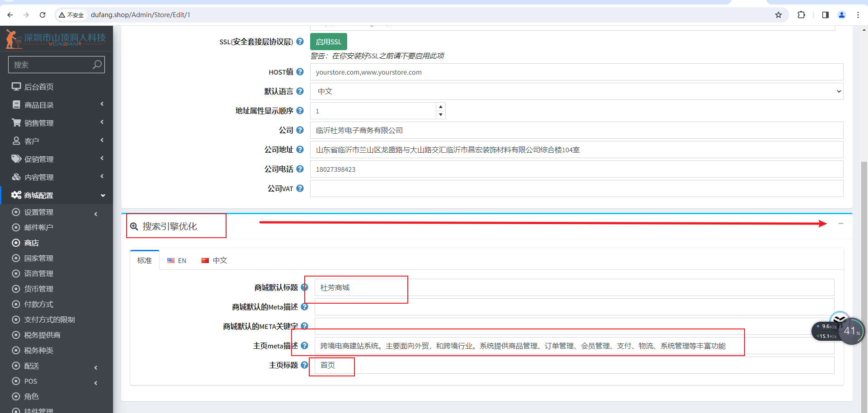Viewport: 868px width, 413px height.
Task: Open the 默认语言 dropdown
Action: click(x=576, y=91)
